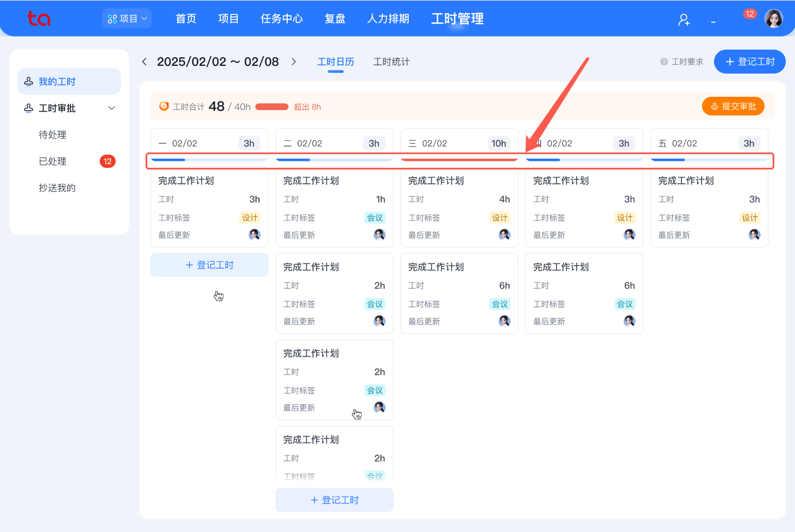This screenshot has height=532, width=795.
Task: Click the 6h value on Thursday's second card
Action: [x=629, y=286]
